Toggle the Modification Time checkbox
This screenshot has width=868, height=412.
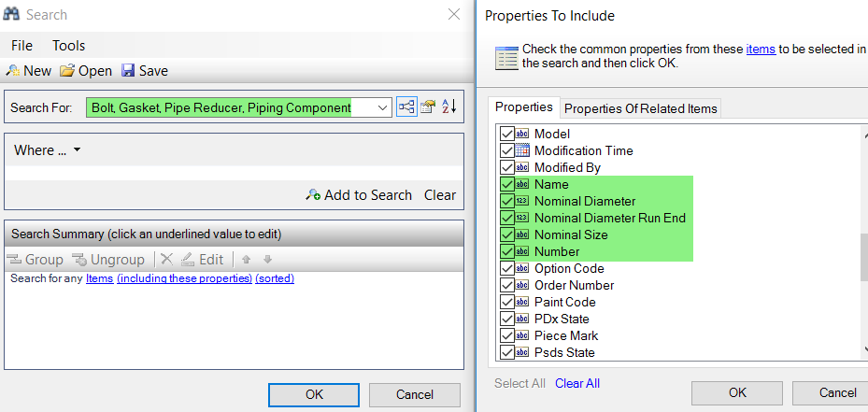[506, 150]
